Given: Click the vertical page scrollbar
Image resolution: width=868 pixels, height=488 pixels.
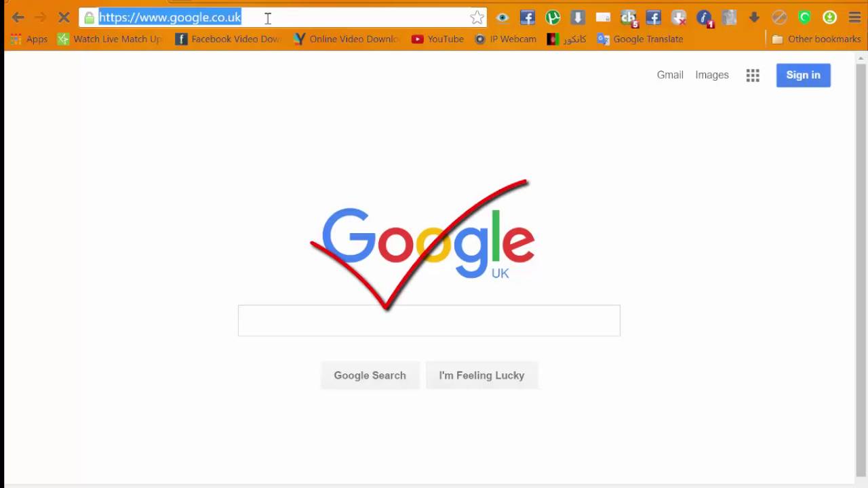Looking at the screenshot, I should [x=861, y=264].
